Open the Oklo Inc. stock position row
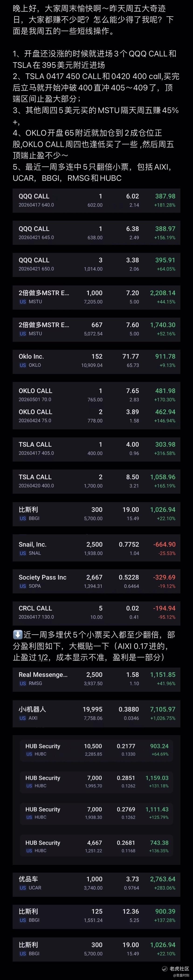 pyautogui.click(x=96, y=360)
